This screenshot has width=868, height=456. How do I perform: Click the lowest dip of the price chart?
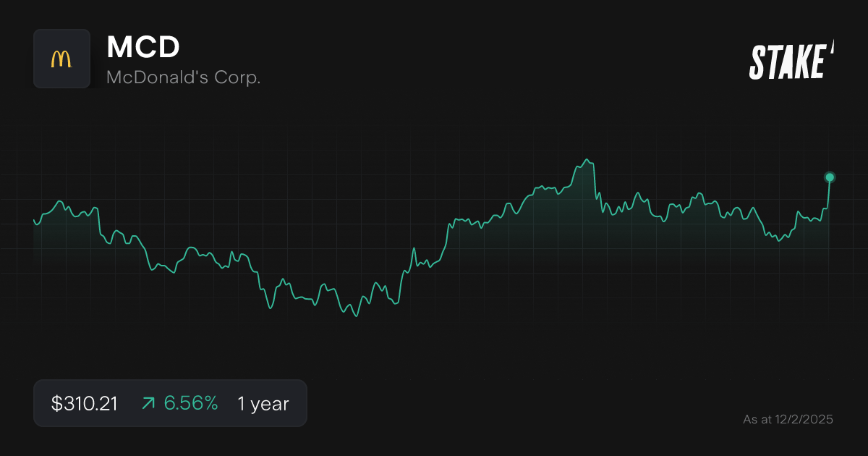pyautogui.click(x=357, y=317)
